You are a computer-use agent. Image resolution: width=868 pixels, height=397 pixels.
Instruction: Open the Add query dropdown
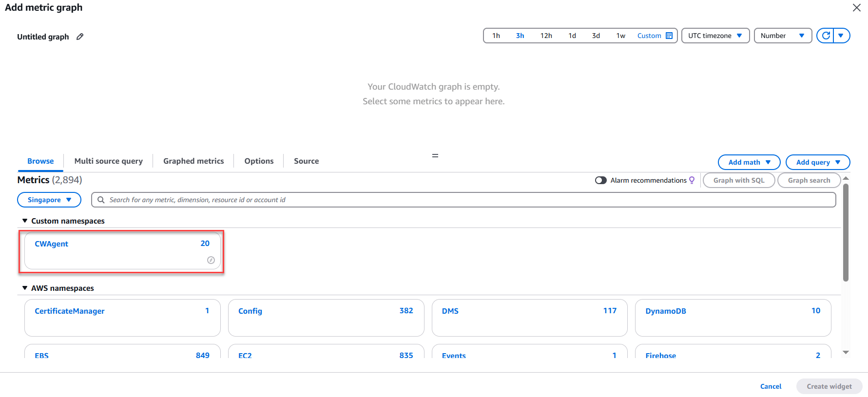818,162
